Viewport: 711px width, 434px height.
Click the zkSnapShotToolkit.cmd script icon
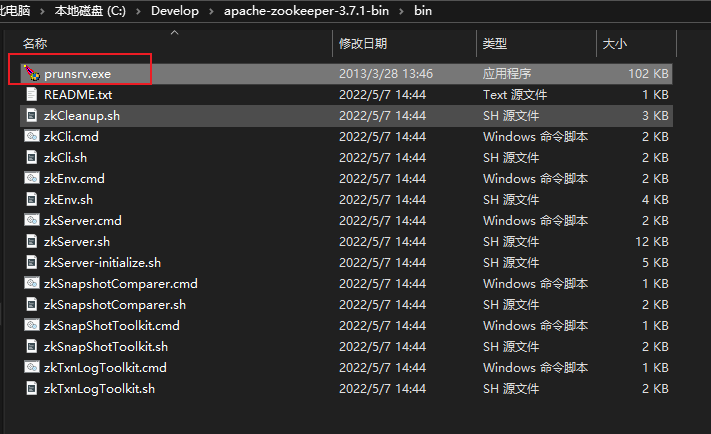32,325
